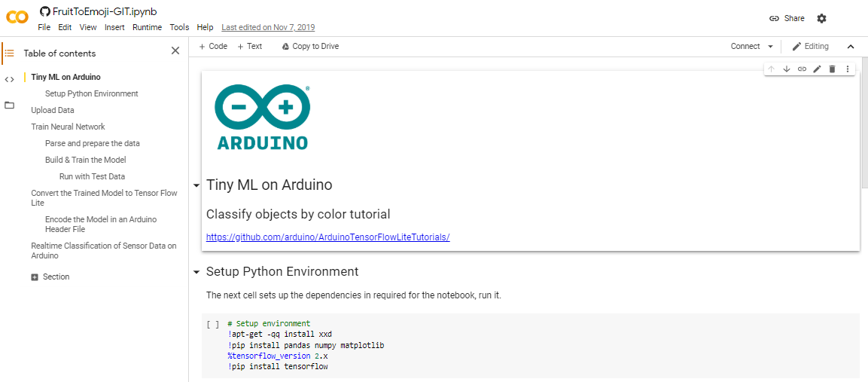Click the notebook vertical scrollbar
This screenshot has height=382, width=868.
click(865, 122)
